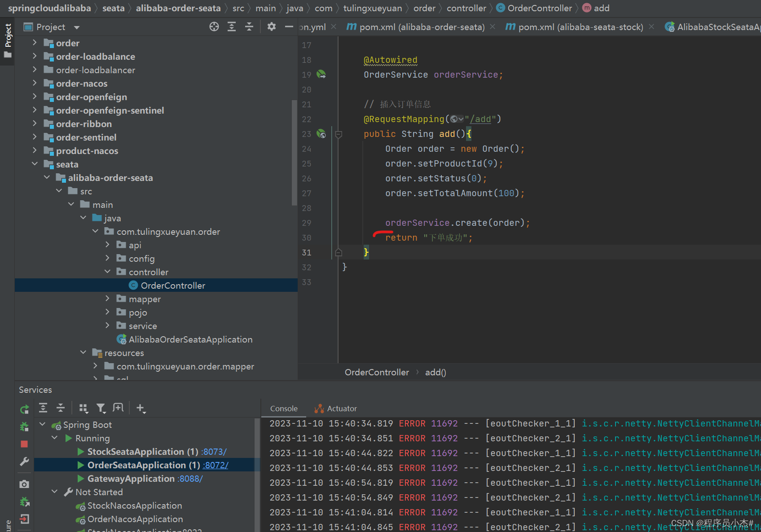Click open in new tab icon in Services
This screenshot has height=532, width=761.
pyautogui.click(x=118, y=408)
